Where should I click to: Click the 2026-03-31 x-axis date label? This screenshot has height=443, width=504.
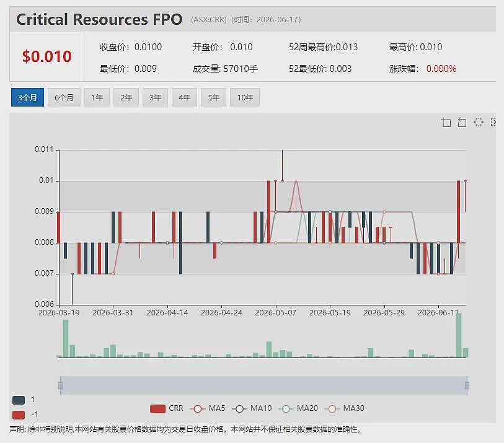(113, 313)
